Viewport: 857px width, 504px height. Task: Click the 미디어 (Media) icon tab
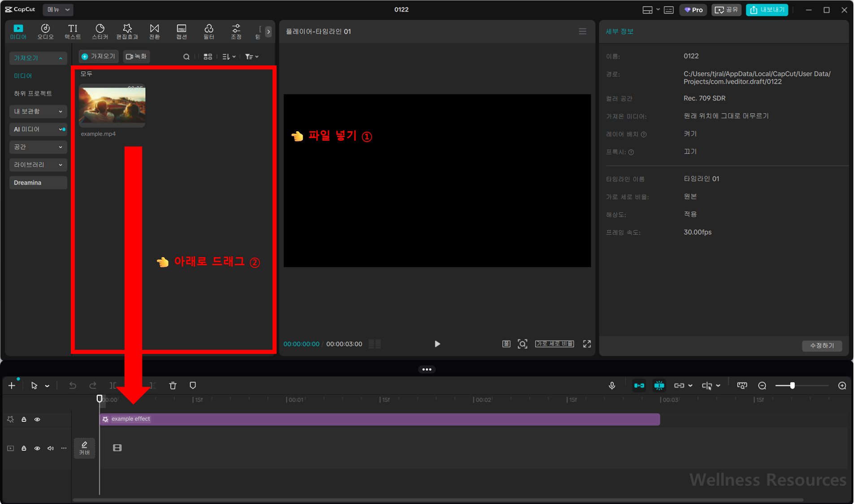(18, 31)
